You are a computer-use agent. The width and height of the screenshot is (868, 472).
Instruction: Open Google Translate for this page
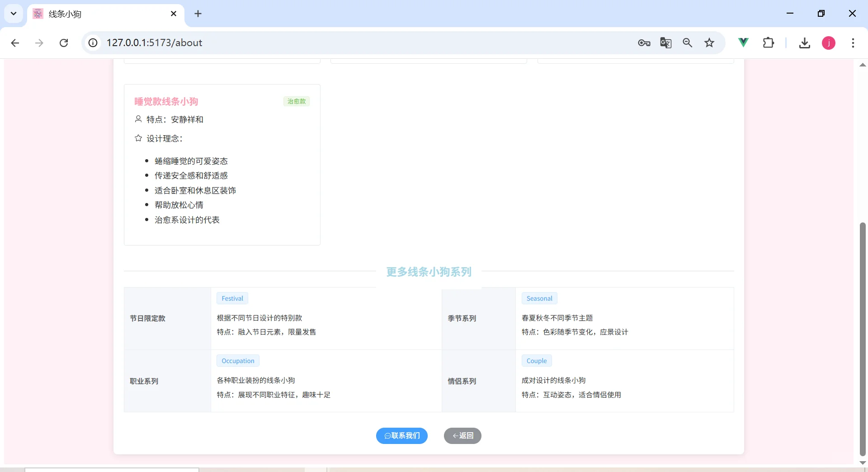coord(665,43)
